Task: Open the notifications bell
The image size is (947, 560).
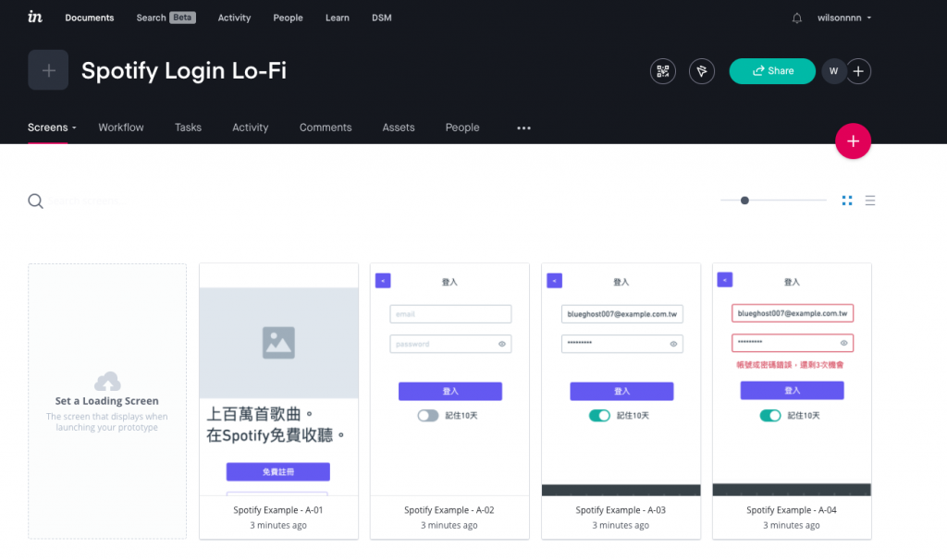Action: coord(796,18)
